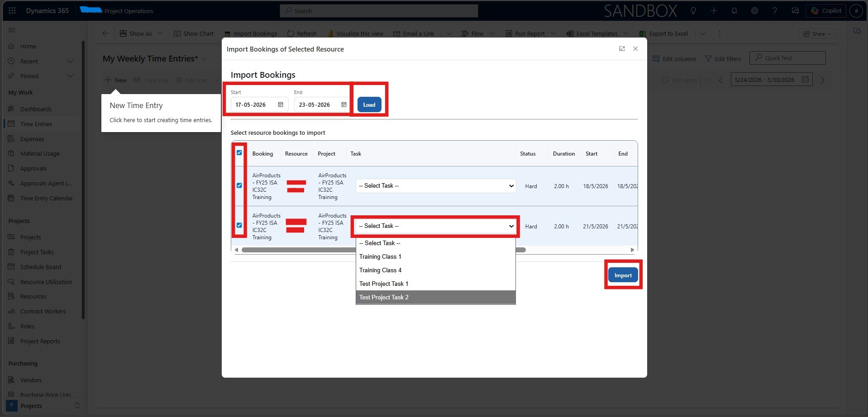Click the Quick find search field

[x=787, y=58]
